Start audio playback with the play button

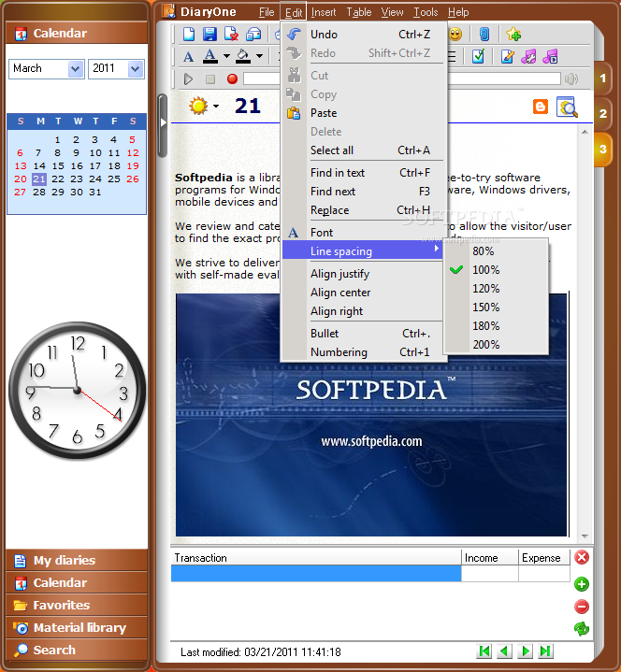pos(188,79)
